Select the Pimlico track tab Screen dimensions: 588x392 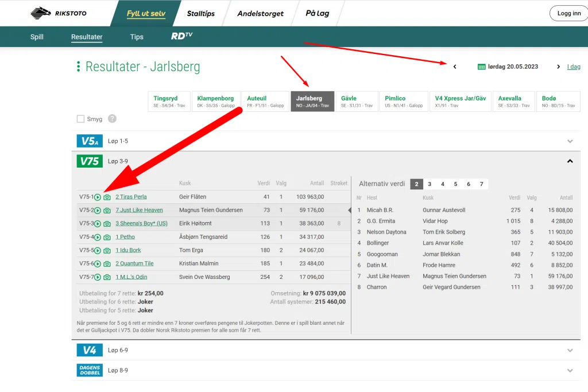click(x=404, y=101)
